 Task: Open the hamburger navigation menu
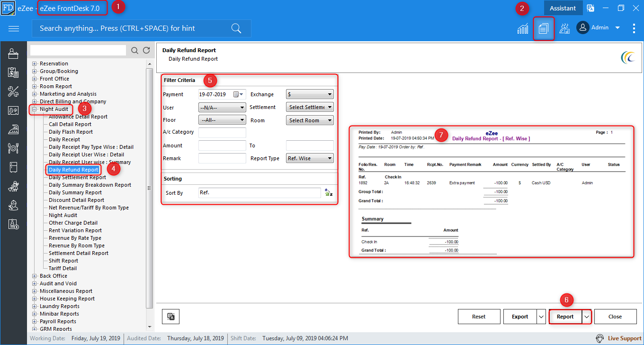(14, 28)
